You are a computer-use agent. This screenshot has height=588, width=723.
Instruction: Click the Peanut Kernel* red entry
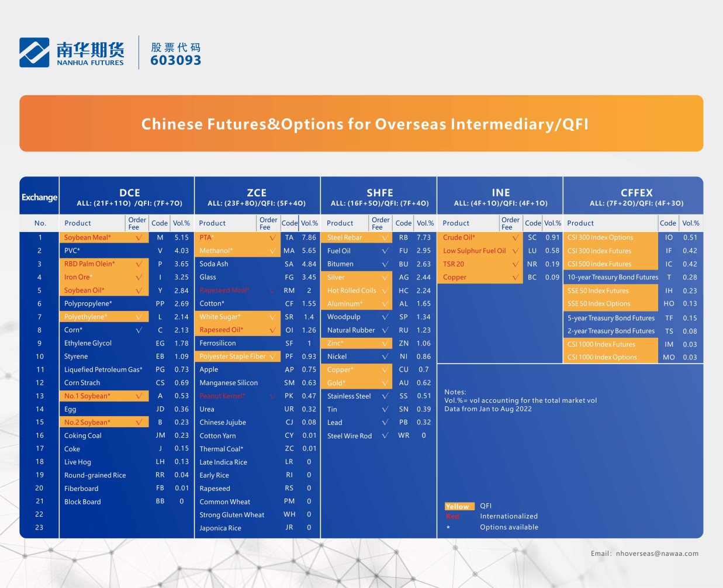223,396
